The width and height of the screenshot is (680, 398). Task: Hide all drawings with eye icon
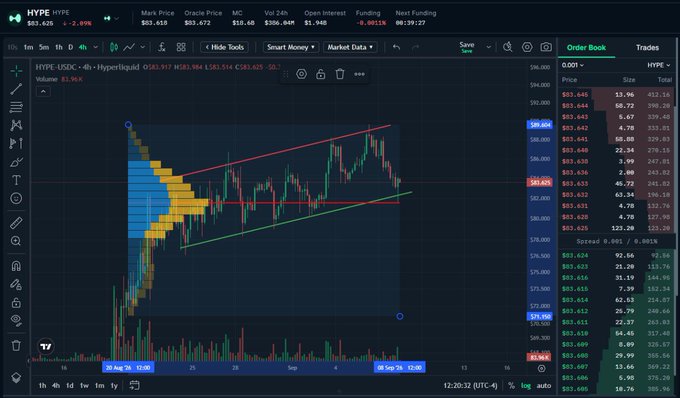pos(16,320)
